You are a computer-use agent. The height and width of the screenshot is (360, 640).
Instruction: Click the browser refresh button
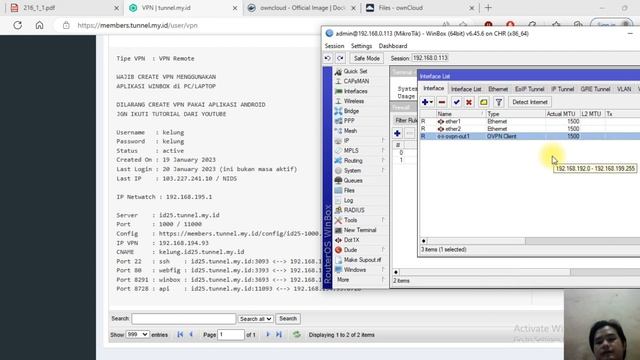pos(18,25)
